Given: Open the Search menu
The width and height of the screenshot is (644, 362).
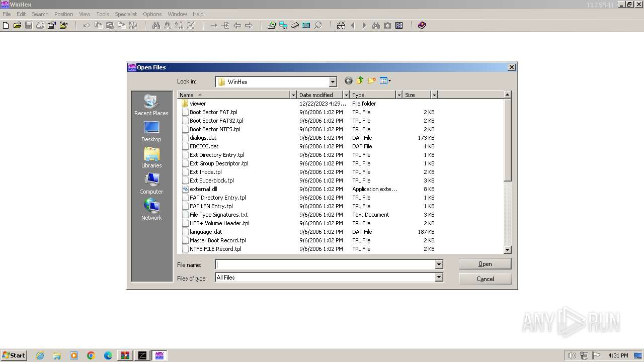Looking at the screenshot, I should tap(40, 14).
